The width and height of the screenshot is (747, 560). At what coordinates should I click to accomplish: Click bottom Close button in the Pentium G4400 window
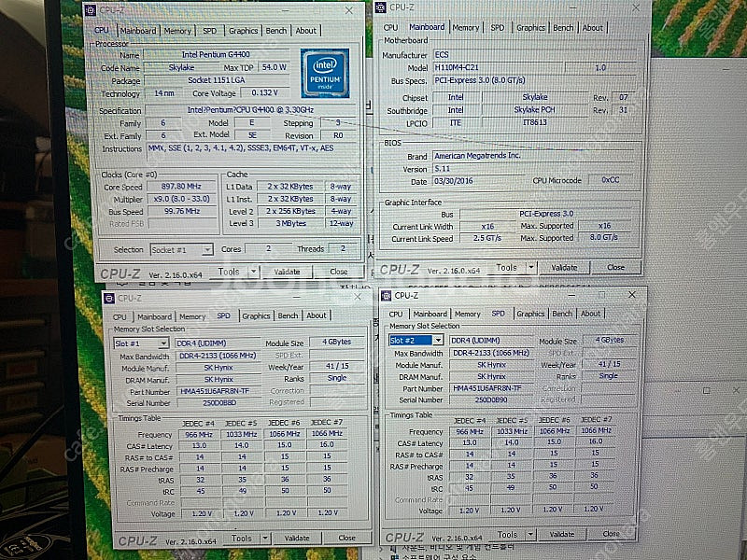339,272
